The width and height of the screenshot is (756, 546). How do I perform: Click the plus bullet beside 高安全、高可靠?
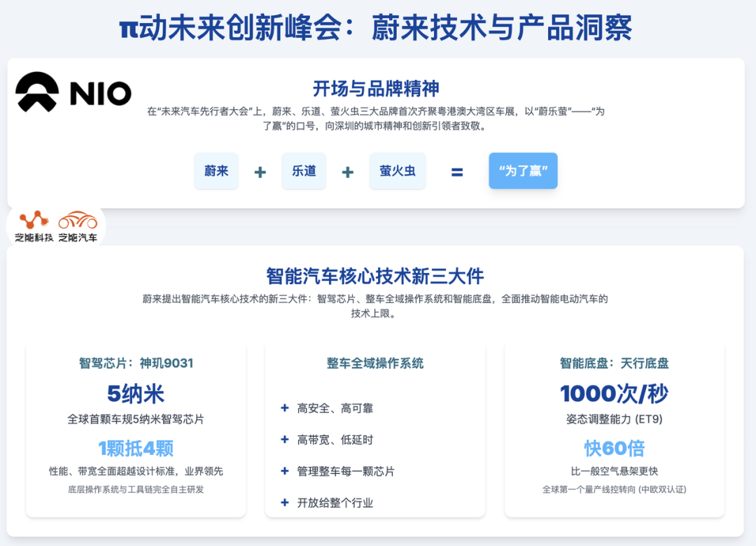285,408
